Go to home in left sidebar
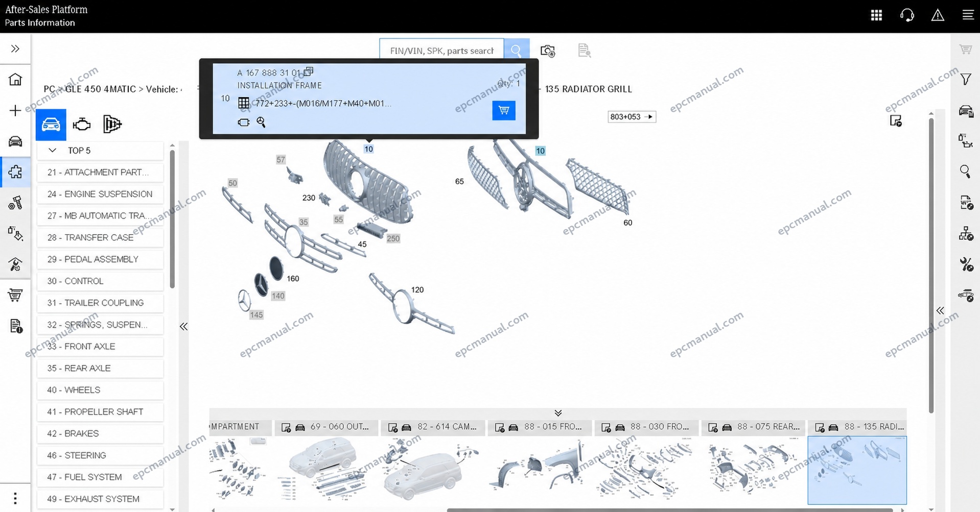The width and height of the screenshot is (980, 512). pyautogui.click(x=15, y=79)
